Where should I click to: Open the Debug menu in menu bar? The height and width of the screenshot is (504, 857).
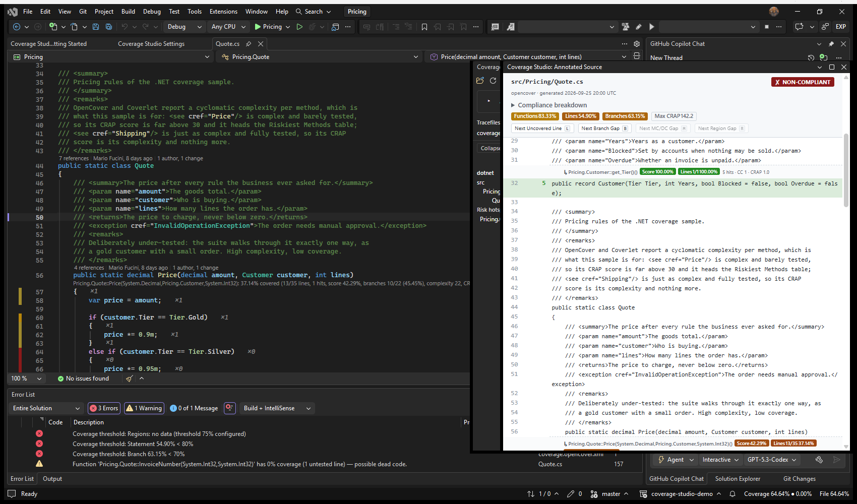click(x=152, y=12)
